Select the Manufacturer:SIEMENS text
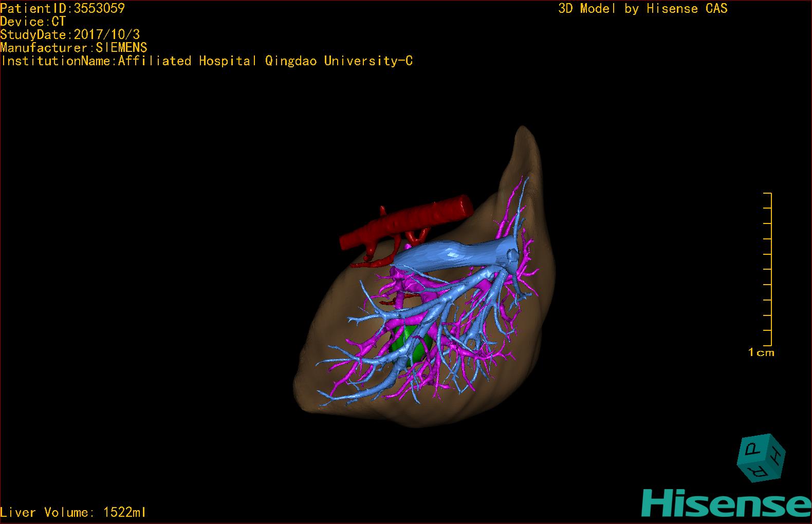The width and height of the screenshot is (812, 524). pos(73,48)
